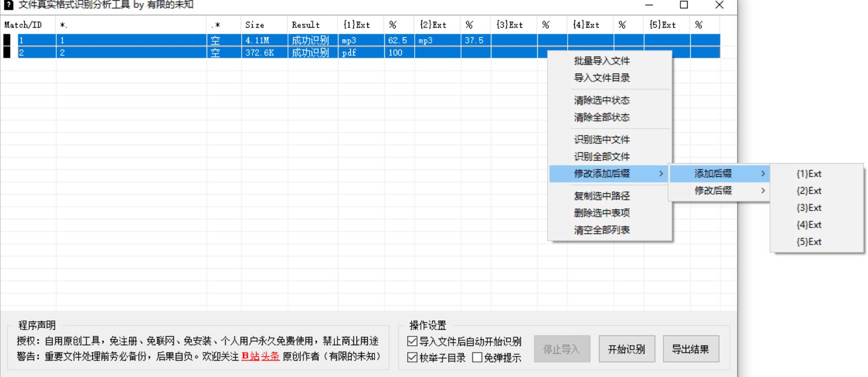Click the {5}Ext column header
This screenshot has width=868, height=377.
pyautogui.click(x=667, y=25)
